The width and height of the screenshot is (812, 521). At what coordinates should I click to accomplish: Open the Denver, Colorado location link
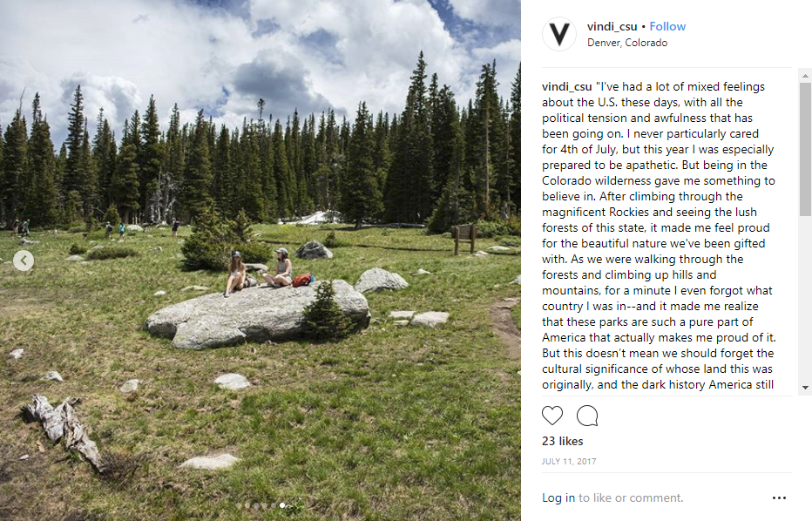click(x=627, y=43)
